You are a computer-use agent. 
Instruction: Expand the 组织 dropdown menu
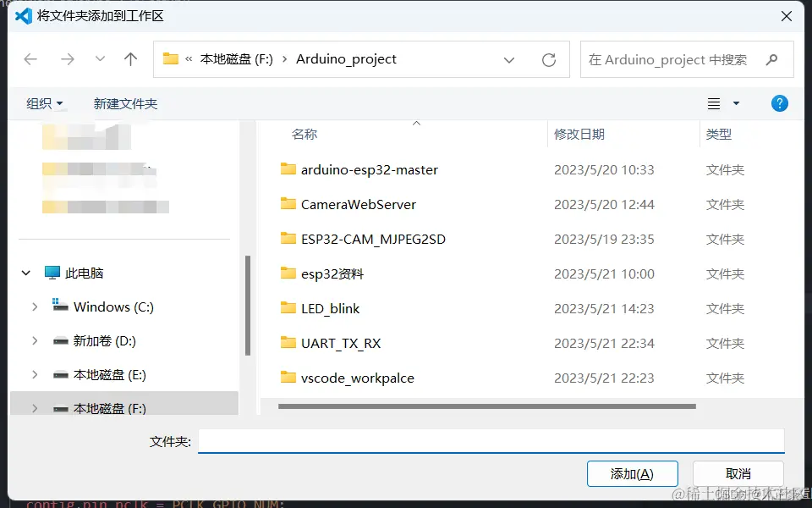click(x=44, y=103)
